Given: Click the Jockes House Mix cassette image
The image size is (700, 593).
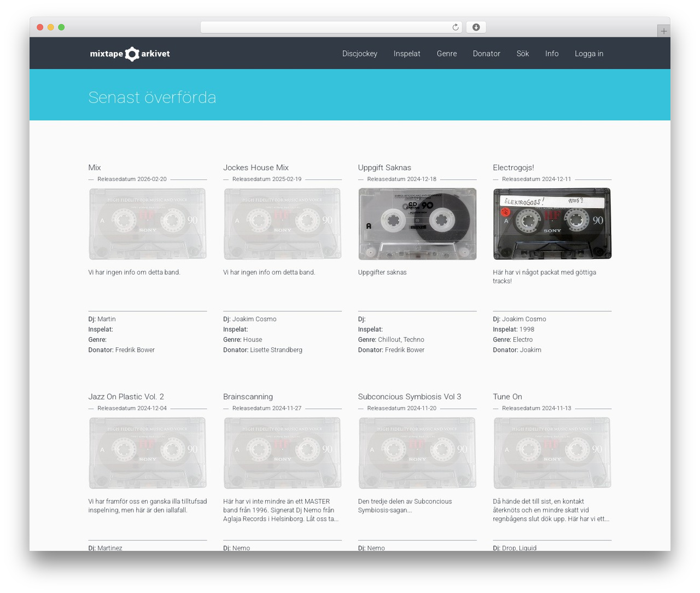Looking at the screenshot, I should (282, 224).
